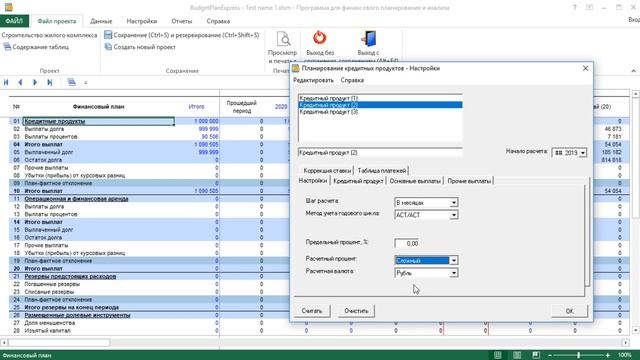The height and width of the screenshot is (360, 640).
Task: Click the ribbon display options icon
Action: pos(589,7)
